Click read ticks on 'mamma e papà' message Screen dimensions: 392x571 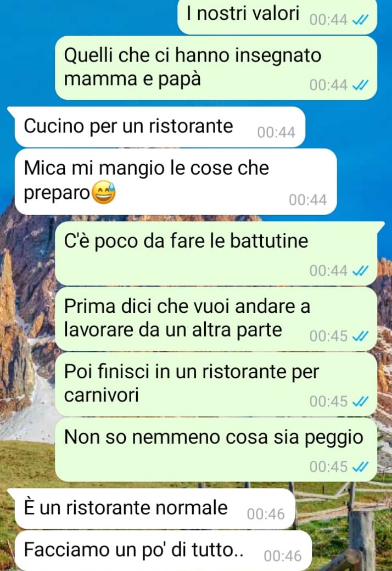point(361,85)
